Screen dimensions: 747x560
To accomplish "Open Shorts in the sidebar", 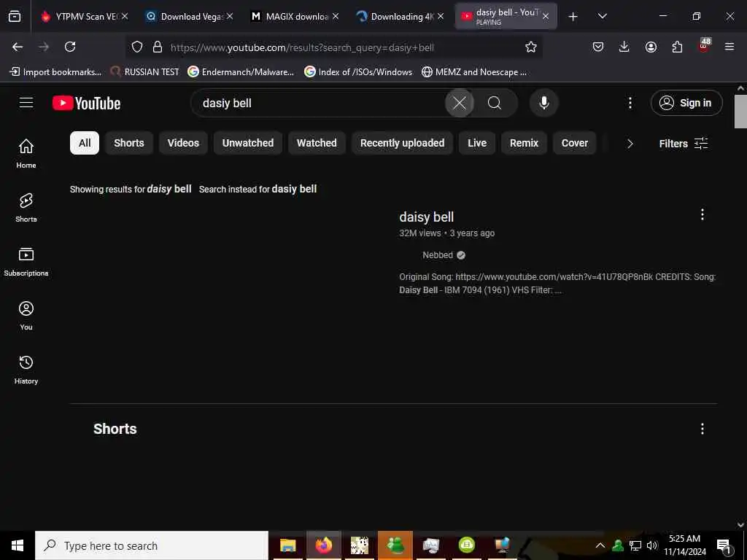I will click(26, 208).
